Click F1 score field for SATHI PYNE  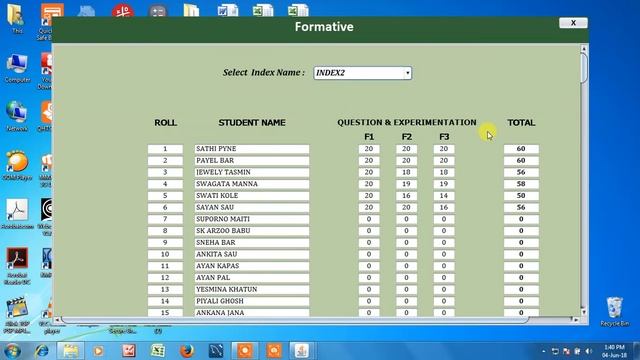(369, 149)
